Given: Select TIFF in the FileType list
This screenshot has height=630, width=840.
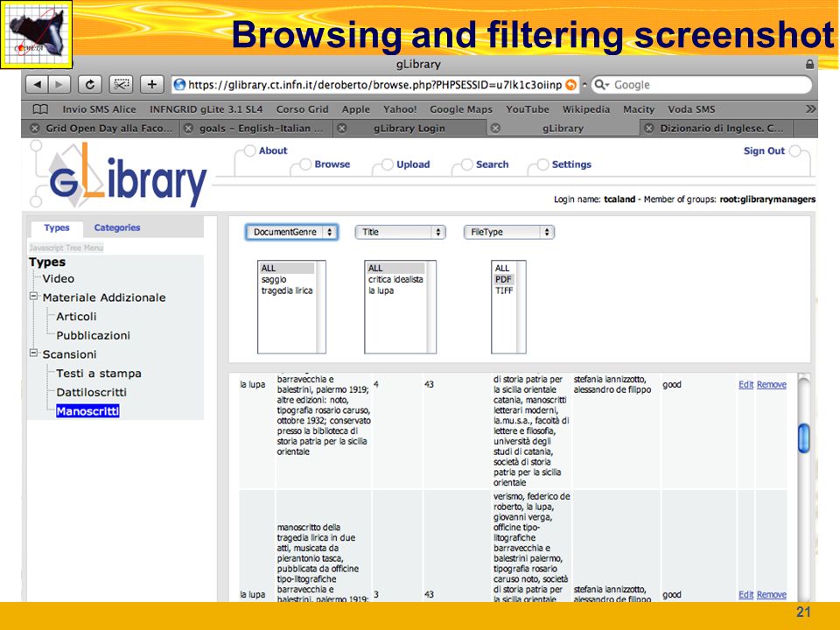Looking at the screenshot, I should [504, 290].
